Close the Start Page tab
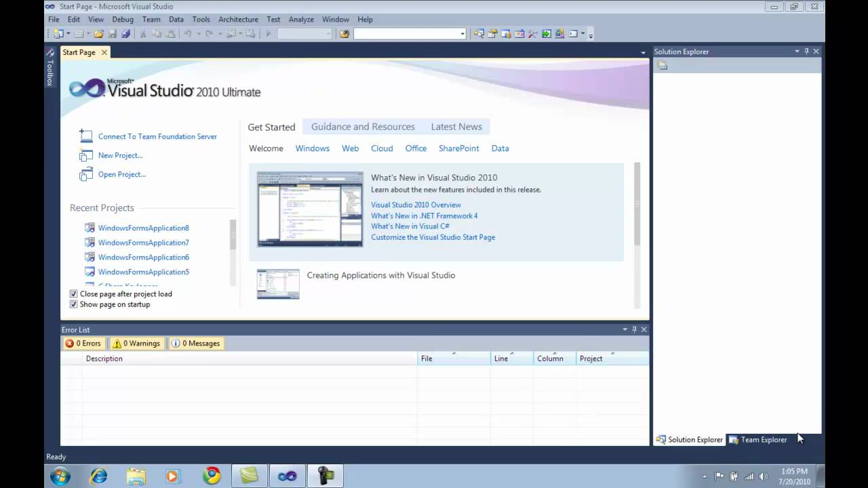Viewport: 868px width, 488px height. click(104, 52)
